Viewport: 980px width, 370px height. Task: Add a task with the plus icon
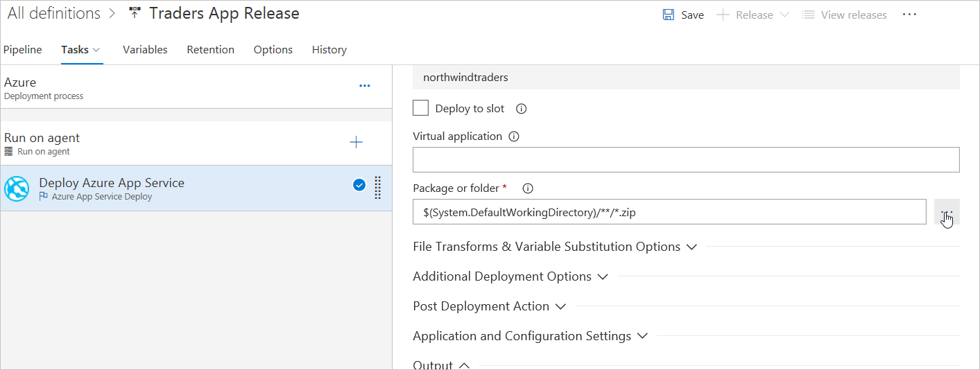point(356,142)
